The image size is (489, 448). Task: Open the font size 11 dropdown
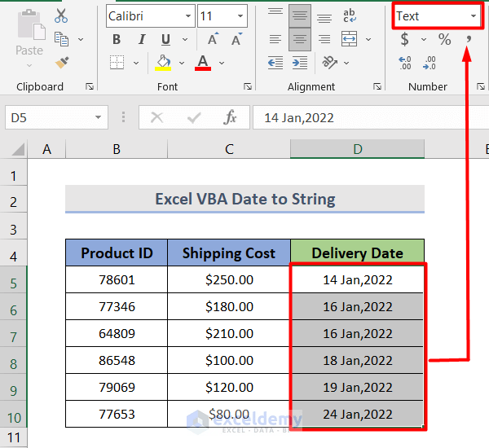(240, 16)
